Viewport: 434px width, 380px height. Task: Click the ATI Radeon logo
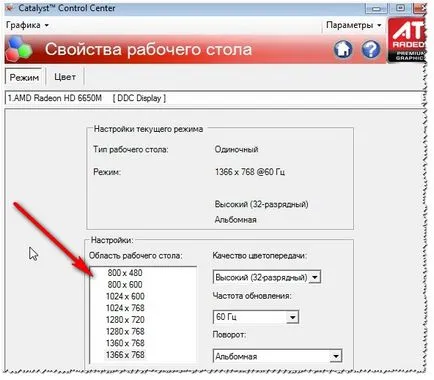(407, 40)
